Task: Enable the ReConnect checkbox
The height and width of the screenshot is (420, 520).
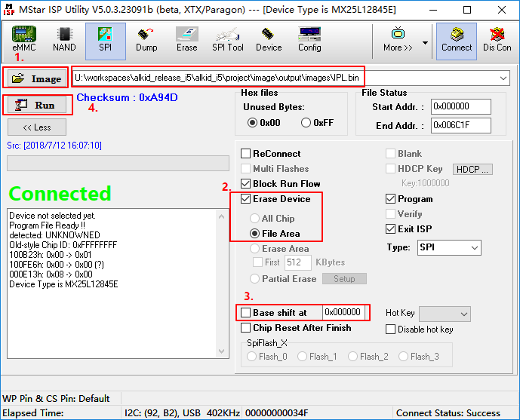Action: click(246, 154)
